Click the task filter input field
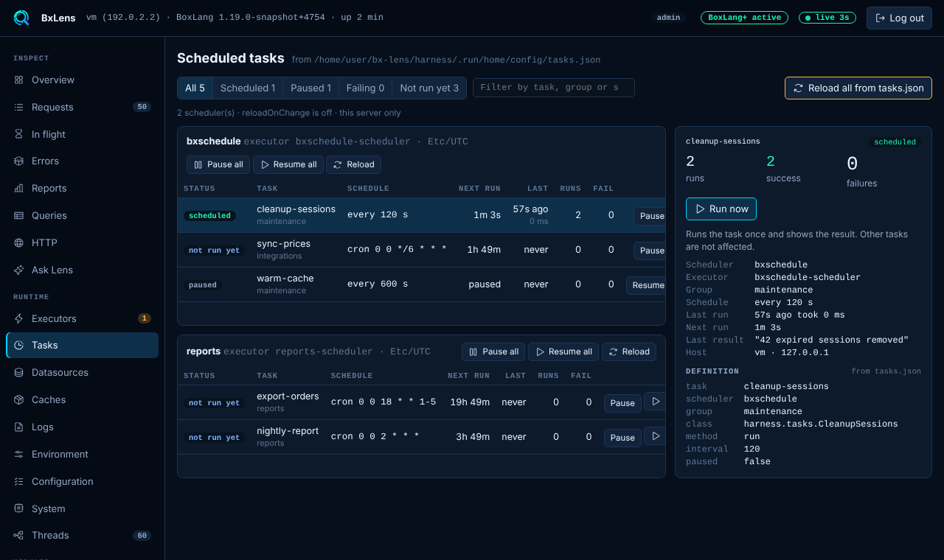 [554, 88]
